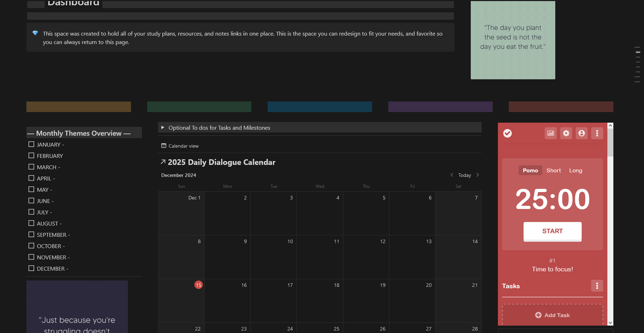Go to previous month in calendar
Image resolution: width=644 pixels, height=333 pixels.
click(452, 175)
